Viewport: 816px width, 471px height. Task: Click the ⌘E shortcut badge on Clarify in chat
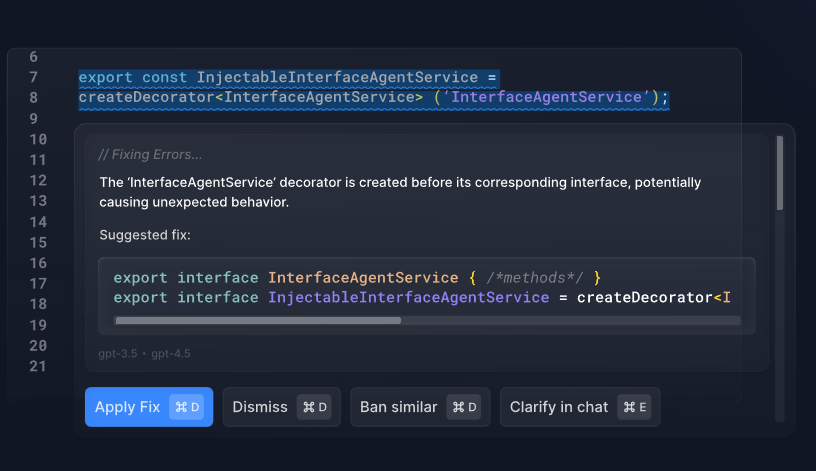pyautogui.click(x=634, y=407)
